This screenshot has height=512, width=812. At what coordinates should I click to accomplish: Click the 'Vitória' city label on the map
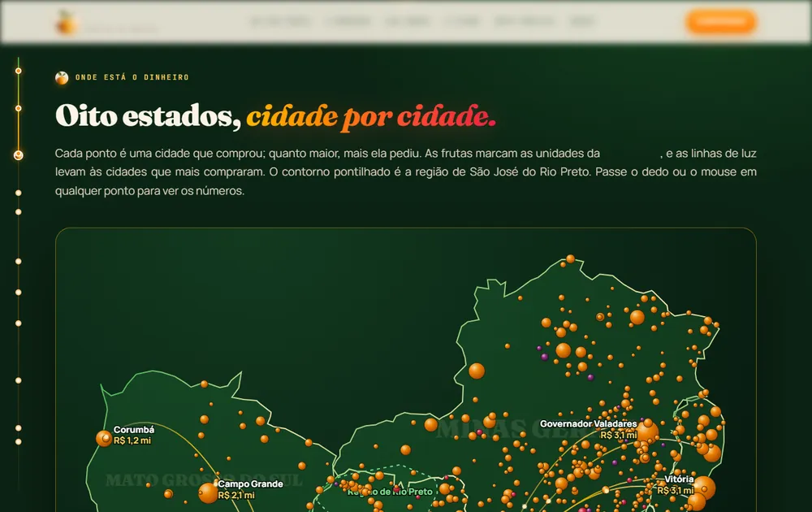pyautogui.click(x=679, y=479)
